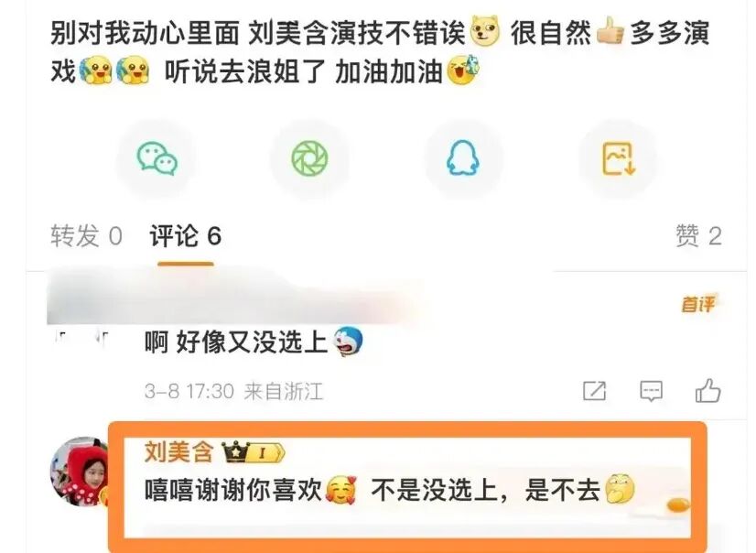
Task: Repost the comment from 浙江
Action: click(x=594, y=391)
